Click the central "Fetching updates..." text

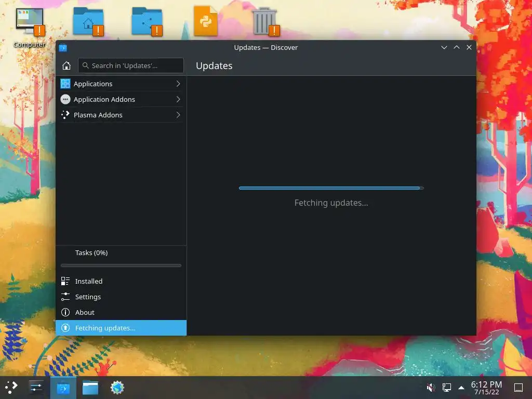click(x=331, y=203)
